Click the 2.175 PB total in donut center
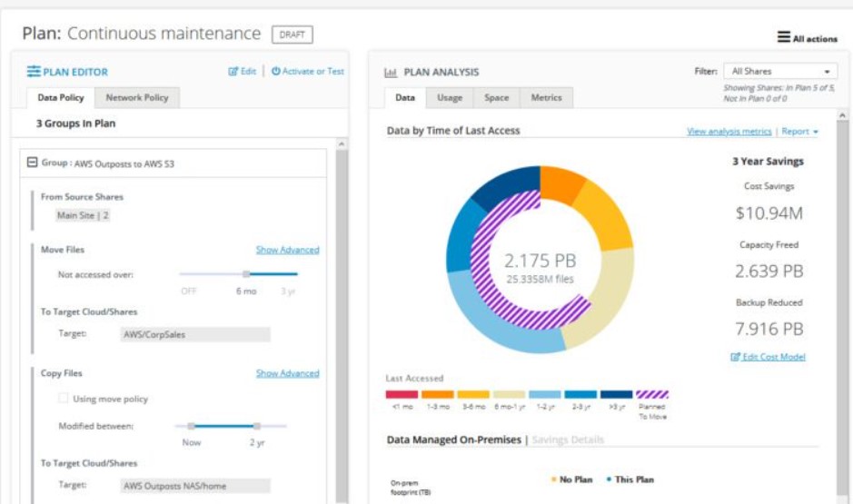 coord(540,261)
